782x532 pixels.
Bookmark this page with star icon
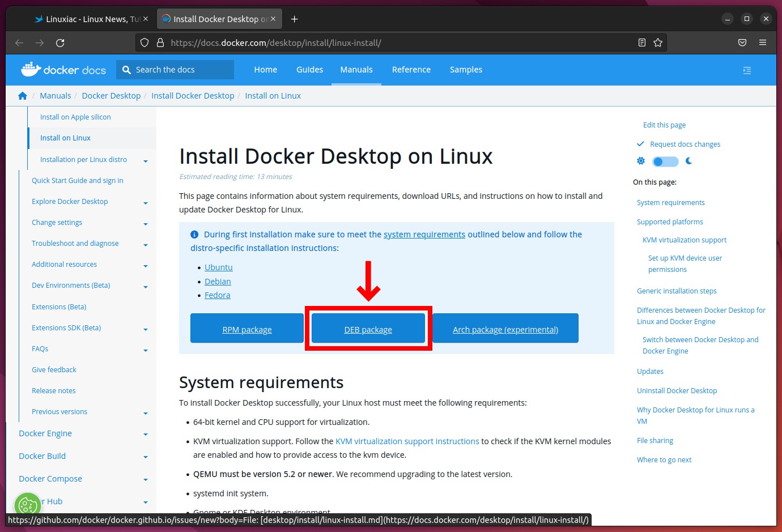(658, 42)
